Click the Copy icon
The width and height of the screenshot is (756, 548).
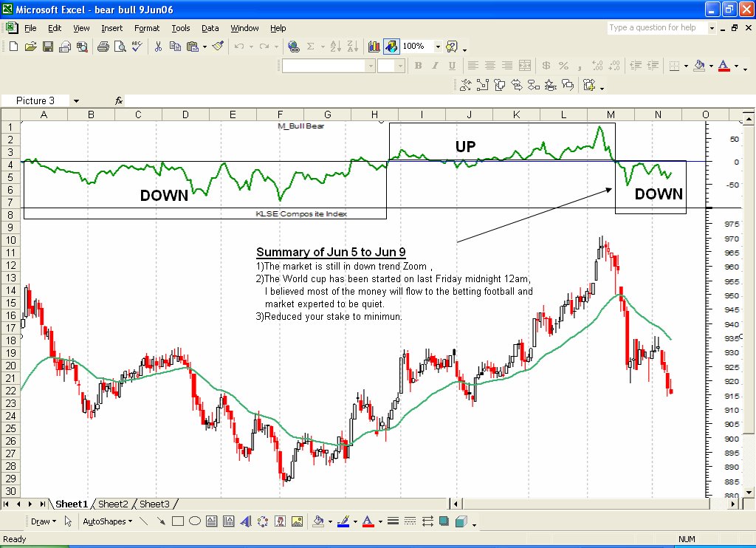coord(175,47)
